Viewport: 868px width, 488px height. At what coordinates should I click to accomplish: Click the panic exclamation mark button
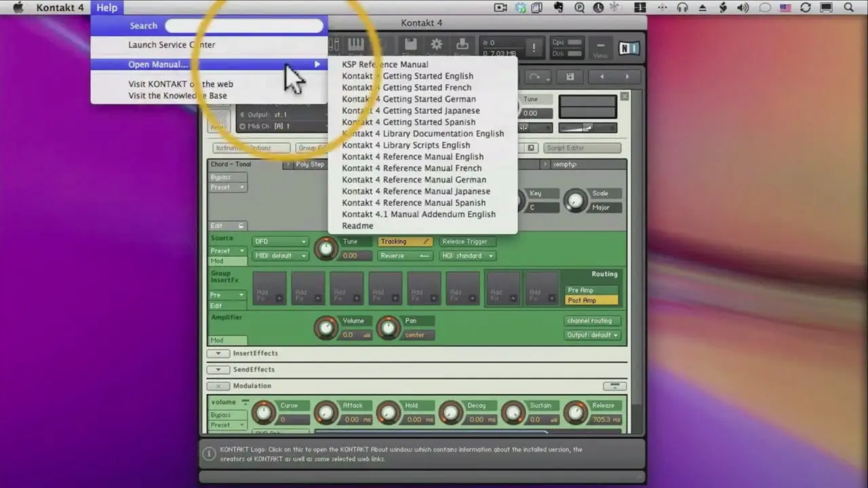534,47
